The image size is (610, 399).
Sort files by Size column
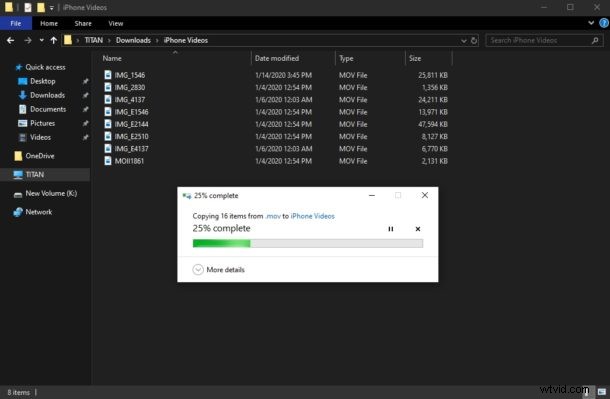(415, 58)
